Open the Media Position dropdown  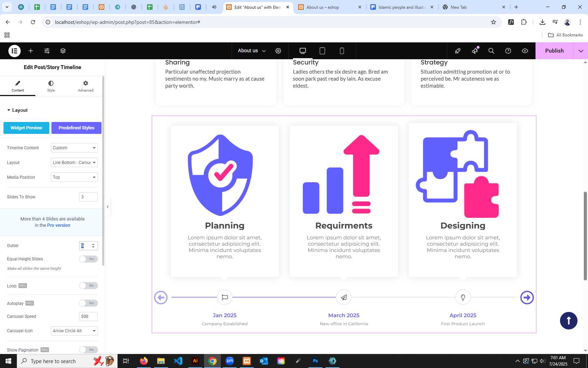(74, 177)
